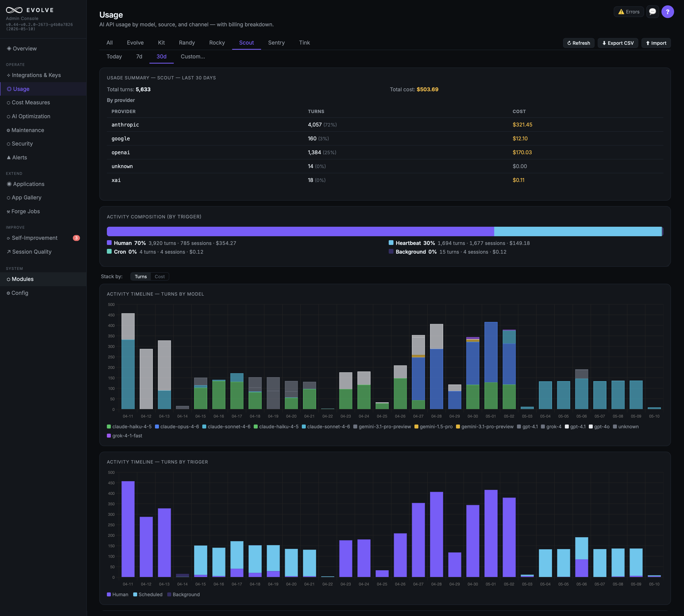Click the Import button
This screenshot has height=616, width=684.
[656, 43]
